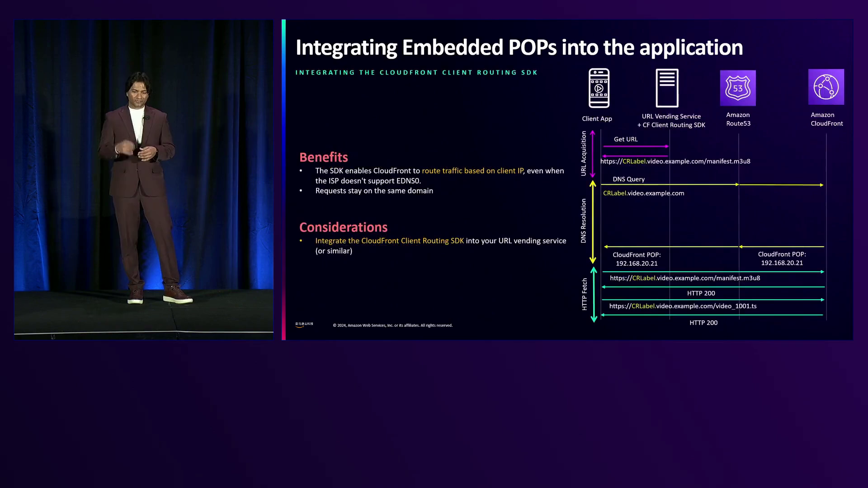Click the CRLabel.video.example.com domain text
This screenshot has height=488, width=868.
pos(643,193)
